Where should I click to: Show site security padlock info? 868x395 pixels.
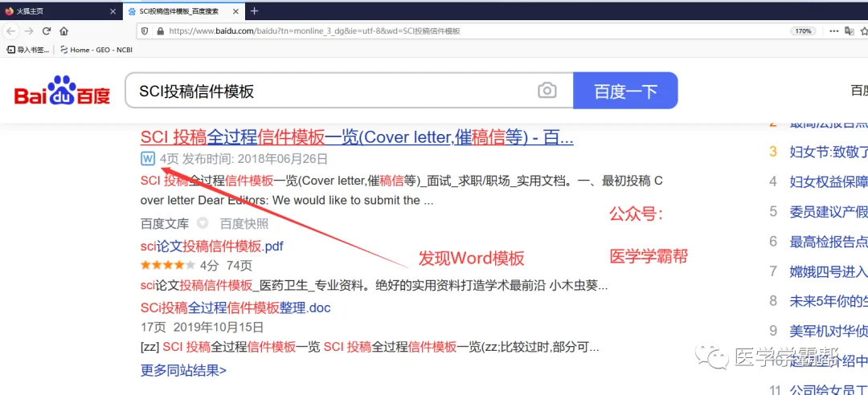(x=161, y=31)
